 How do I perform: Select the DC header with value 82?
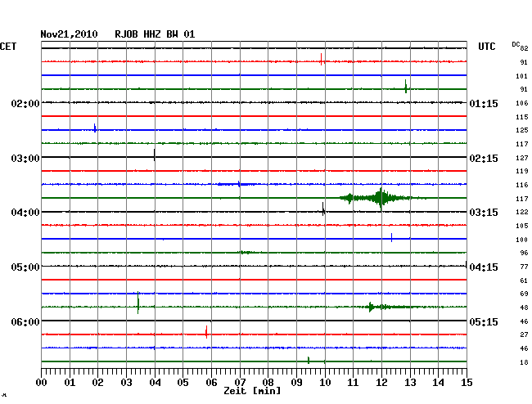520,47
